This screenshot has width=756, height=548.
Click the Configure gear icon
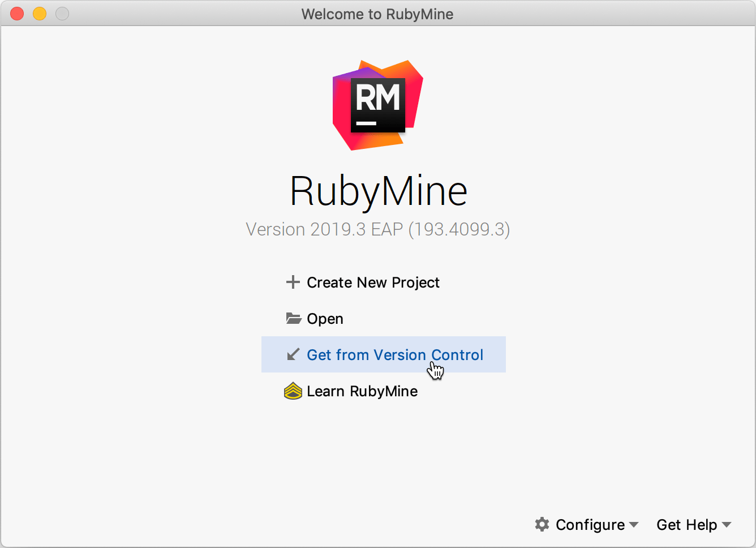pyautogui.click(x=542, y=524)
